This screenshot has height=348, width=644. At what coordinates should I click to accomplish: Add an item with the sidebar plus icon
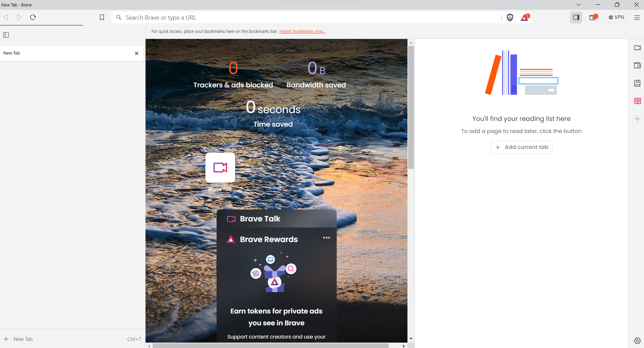[x=638, y=118]
